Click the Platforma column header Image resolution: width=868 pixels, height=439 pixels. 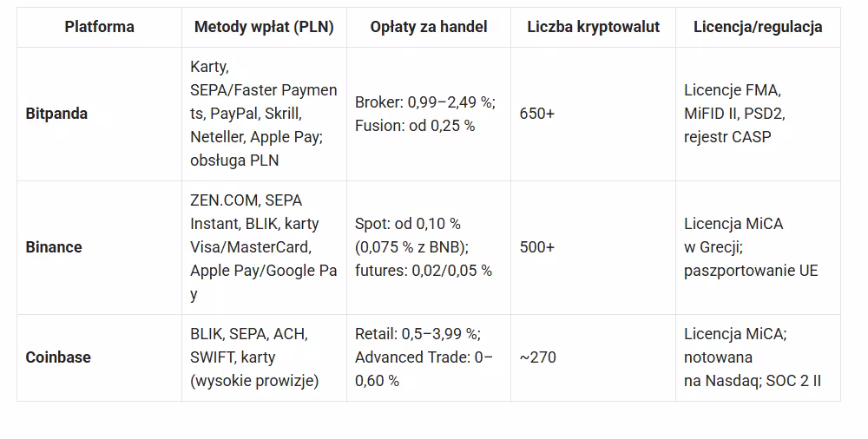coord(99,27)
